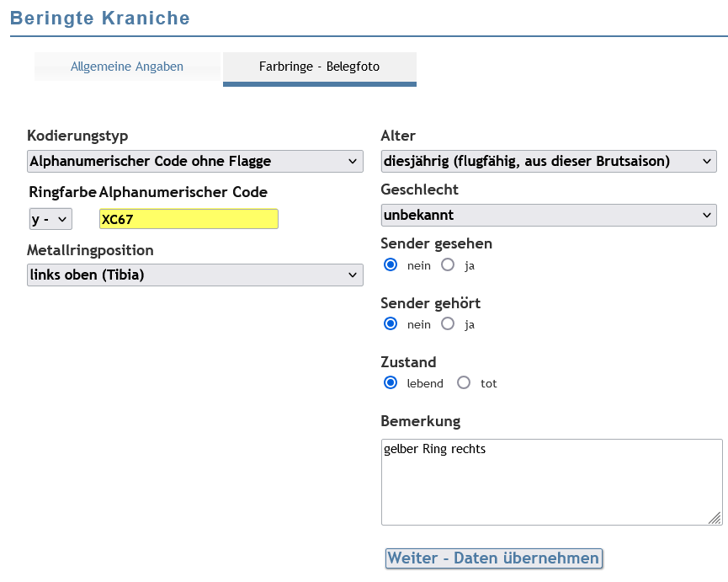
Task: Select nein for Sender gehört
Action: pyautogui.click(x=391, y=323)
